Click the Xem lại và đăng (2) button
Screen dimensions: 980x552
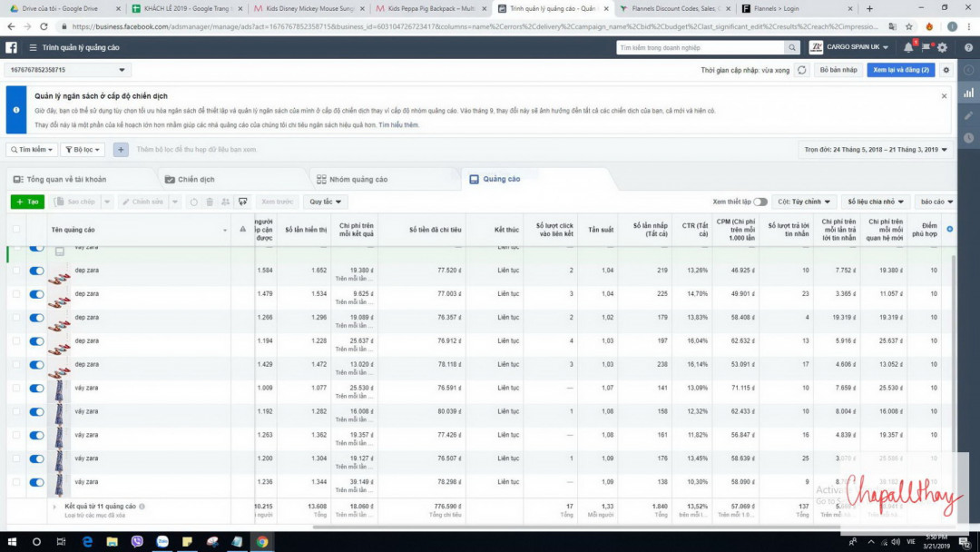coord(901,70)
